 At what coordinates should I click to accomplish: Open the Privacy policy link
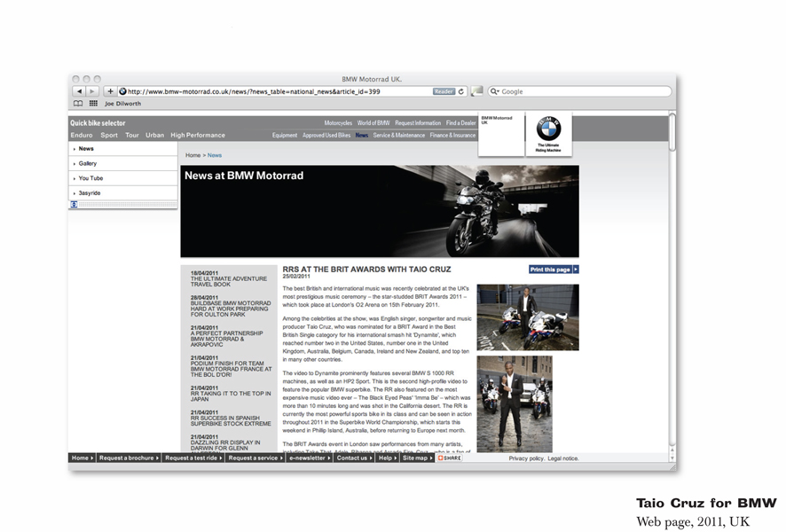pos(526,458)
